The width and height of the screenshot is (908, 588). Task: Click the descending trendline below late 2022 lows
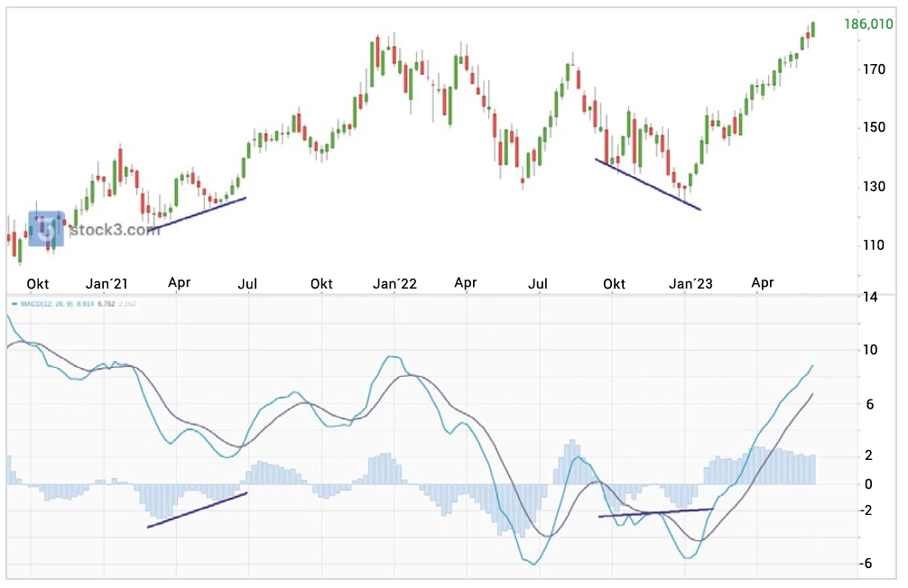(x=648, y=184)
